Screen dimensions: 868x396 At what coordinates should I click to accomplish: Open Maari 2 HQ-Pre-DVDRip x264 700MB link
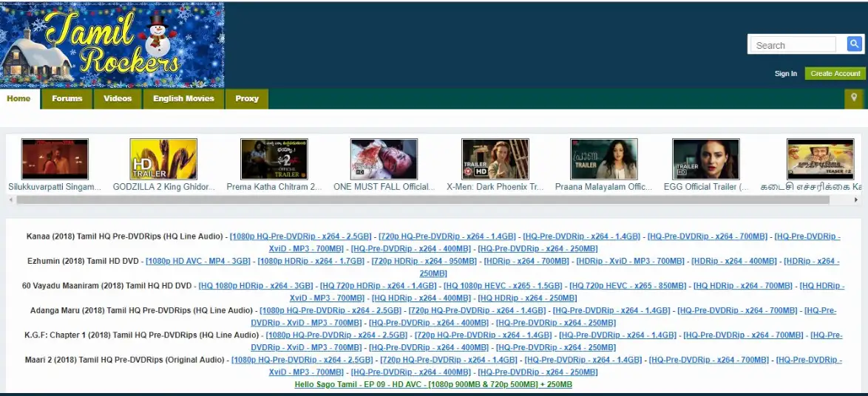[709, 360]
